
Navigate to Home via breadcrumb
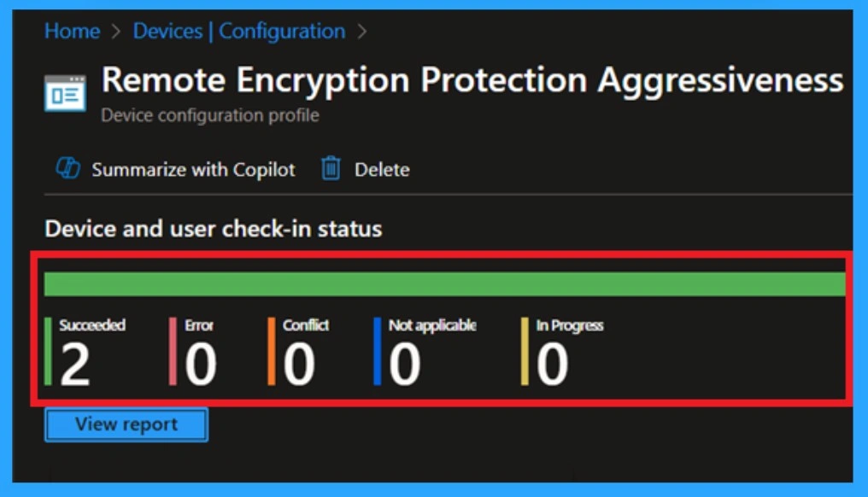coord(72,31)
